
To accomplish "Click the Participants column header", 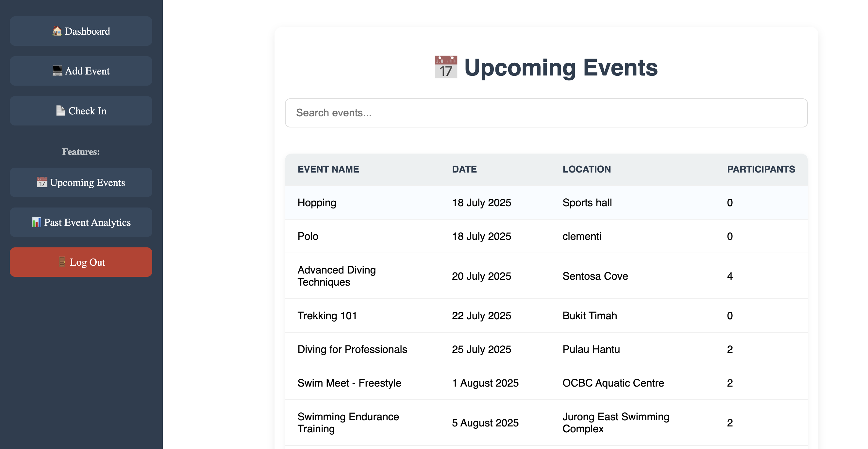I will (x=760, y=169).
